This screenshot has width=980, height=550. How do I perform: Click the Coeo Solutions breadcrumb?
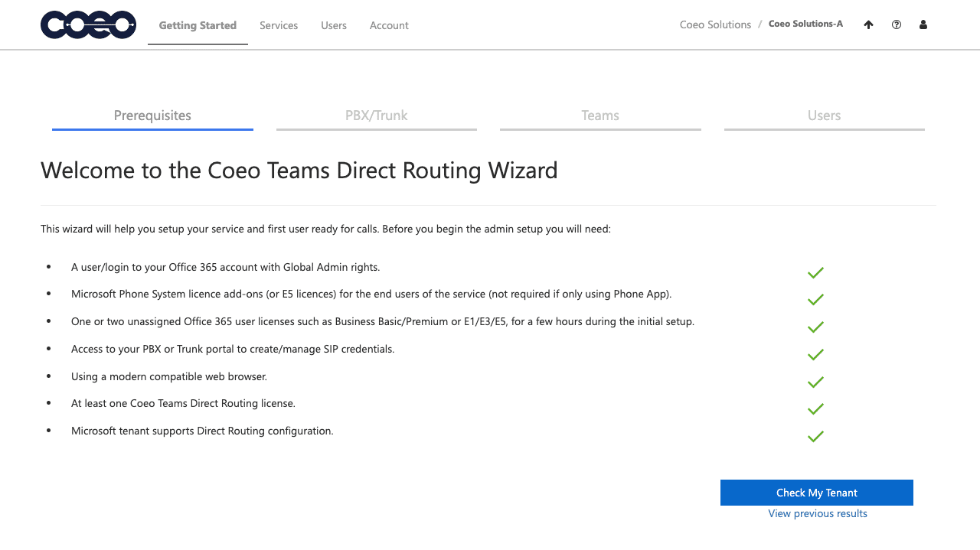point(715,24)
